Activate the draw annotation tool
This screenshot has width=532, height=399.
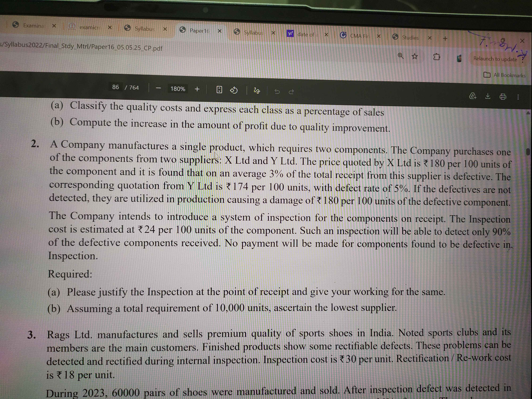tap(257, 91)
